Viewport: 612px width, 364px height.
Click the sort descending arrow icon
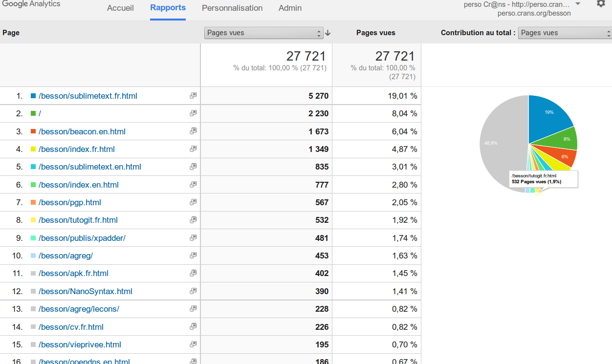[x=328, y=33]
